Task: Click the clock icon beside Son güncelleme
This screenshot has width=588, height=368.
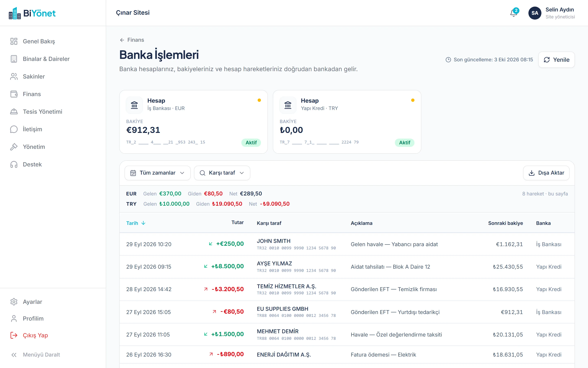Action: tap(448, 60)
